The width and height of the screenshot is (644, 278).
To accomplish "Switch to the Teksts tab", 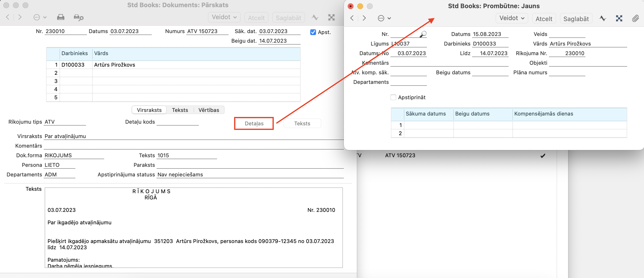I will tap(180, 110).
